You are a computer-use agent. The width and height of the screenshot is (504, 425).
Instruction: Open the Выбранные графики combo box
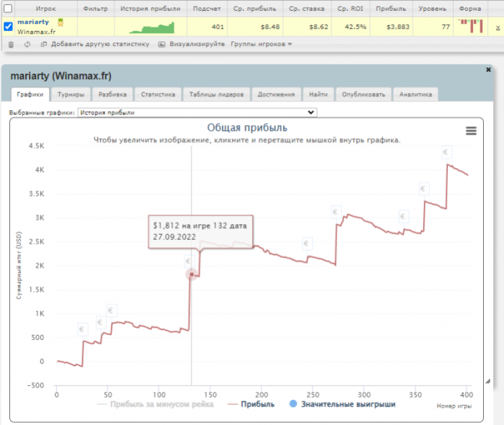(x=197, y=112)
